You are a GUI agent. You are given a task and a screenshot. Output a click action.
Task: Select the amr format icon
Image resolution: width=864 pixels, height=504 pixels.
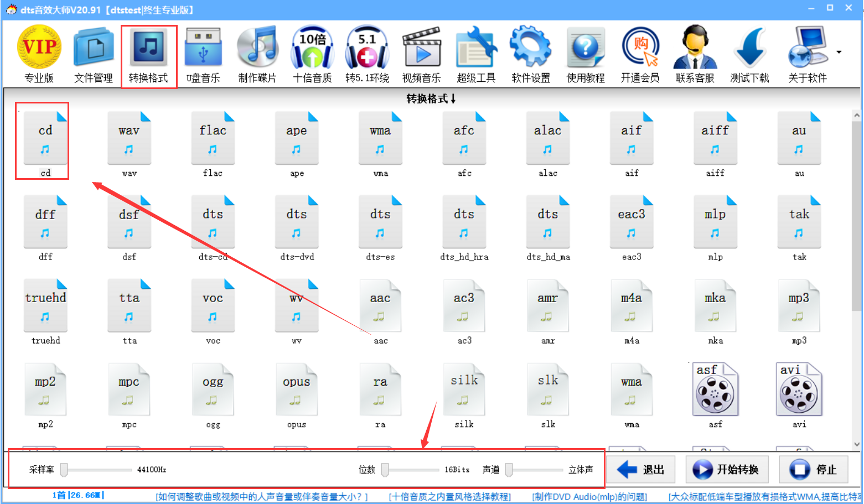click(x=548, y=311)
